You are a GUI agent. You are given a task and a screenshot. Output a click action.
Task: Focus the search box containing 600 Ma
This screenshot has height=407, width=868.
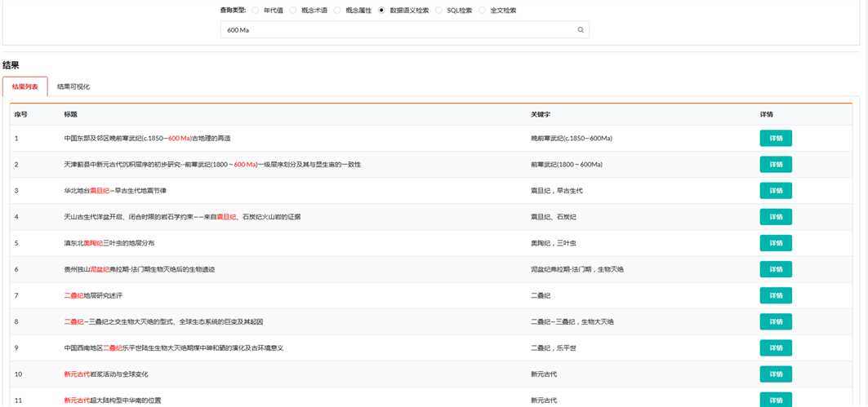click(405, 30)
